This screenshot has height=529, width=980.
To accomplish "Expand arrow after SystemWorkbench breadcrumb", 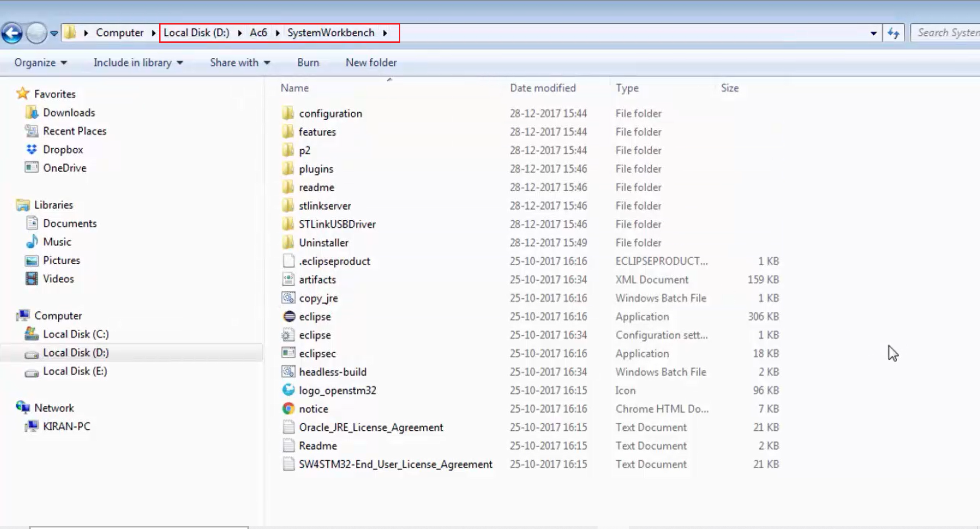I will coord(385,33).
